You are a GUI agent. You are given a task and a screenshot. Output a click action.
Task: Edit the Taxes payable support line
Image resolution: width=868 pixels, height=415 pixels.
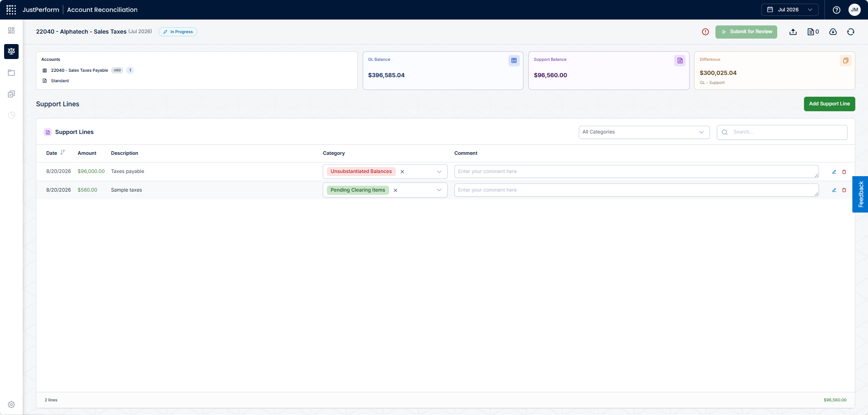point(834,172)
